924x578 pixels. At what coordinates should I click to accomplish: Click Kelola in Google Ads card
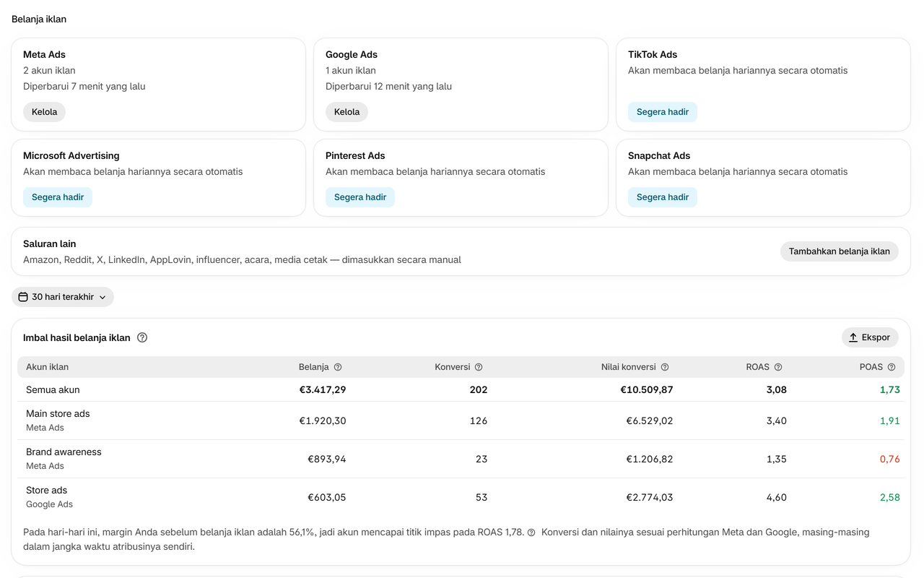click(346, 112)
